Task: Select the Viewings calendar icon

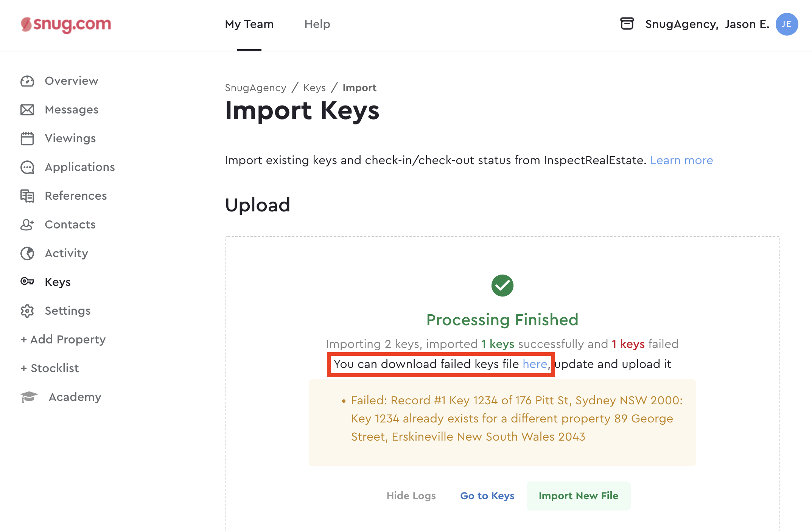Action: [x=27, y=138]
